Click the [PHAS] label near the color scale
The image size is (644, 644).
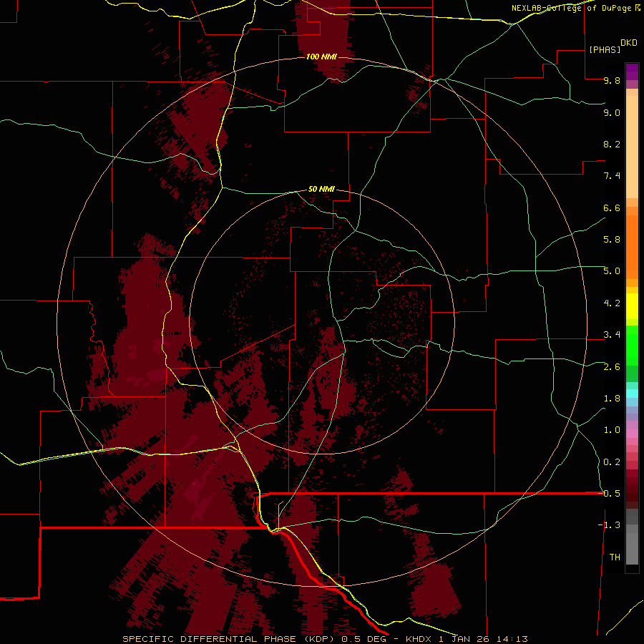[x=605, y=49]
